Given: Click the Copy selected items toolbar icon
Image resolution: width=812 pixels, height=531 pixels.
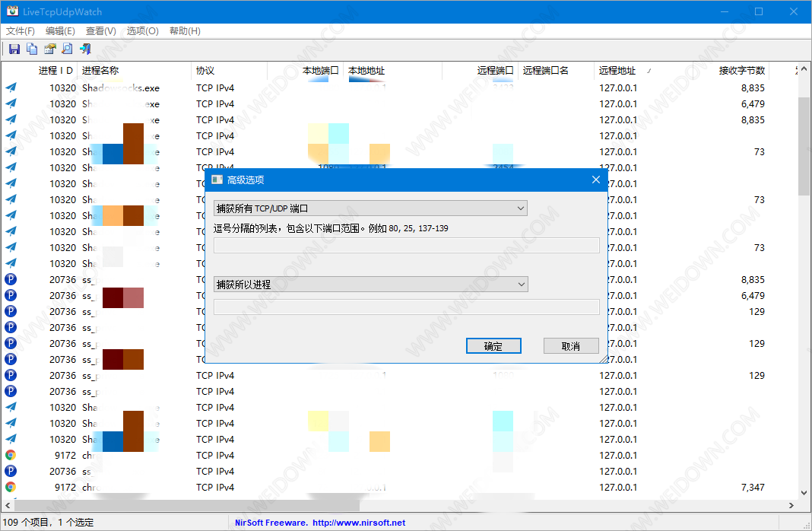Looking at the screenshot, I should coord(32,49).
